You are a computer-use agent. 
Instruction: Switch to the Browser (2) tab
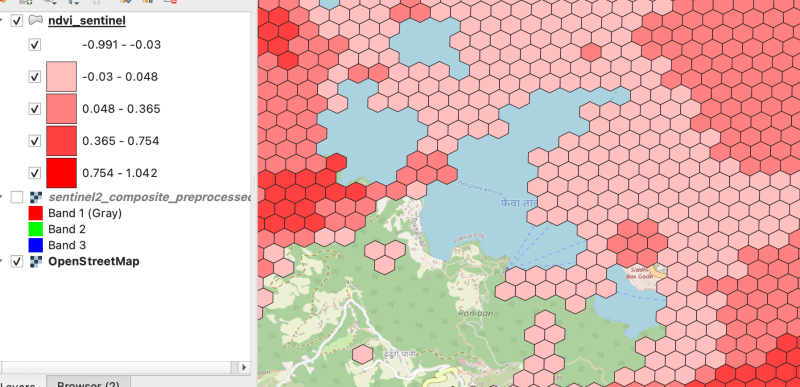[88, 383]
